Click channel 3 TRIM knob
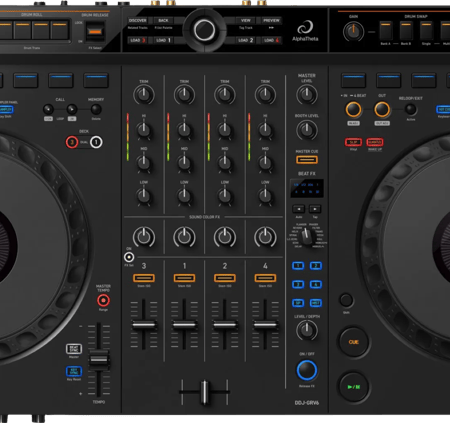Image resolution: width=450 pixels, height=423 pixels. [144, 95]
